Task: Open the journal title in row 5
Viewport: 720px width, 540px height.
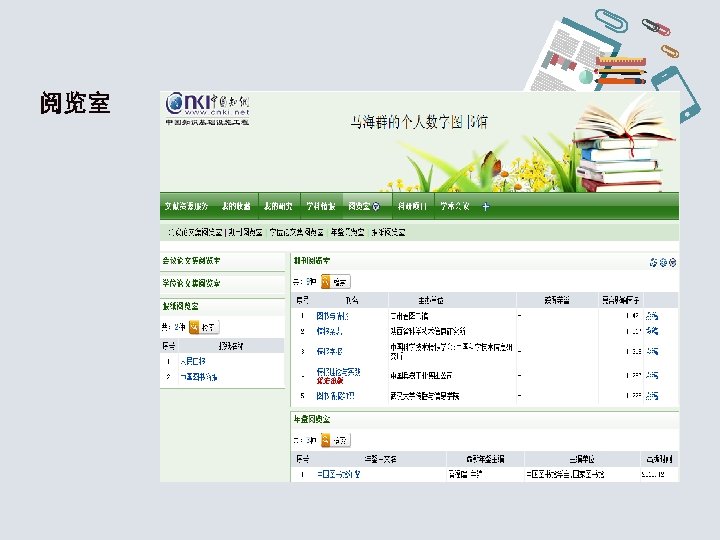Action: tap(335, 396)
